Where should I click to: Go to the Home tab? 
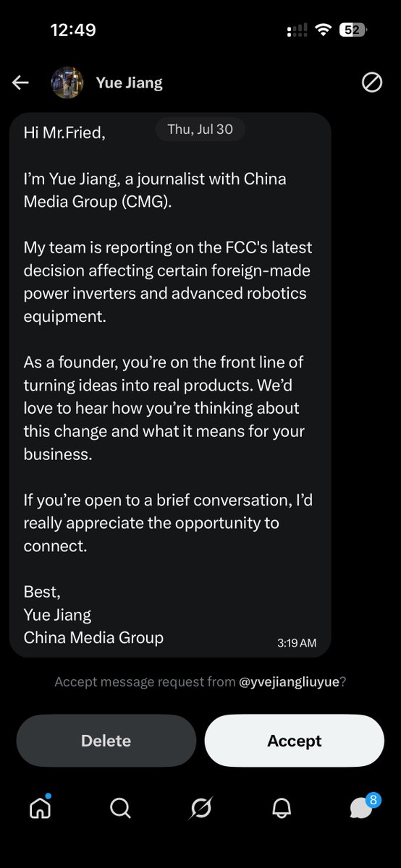[40, 808]
